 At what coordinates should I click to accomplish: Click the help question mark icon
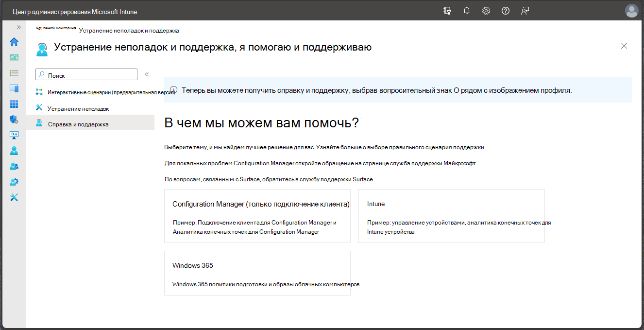pos(506,11)
